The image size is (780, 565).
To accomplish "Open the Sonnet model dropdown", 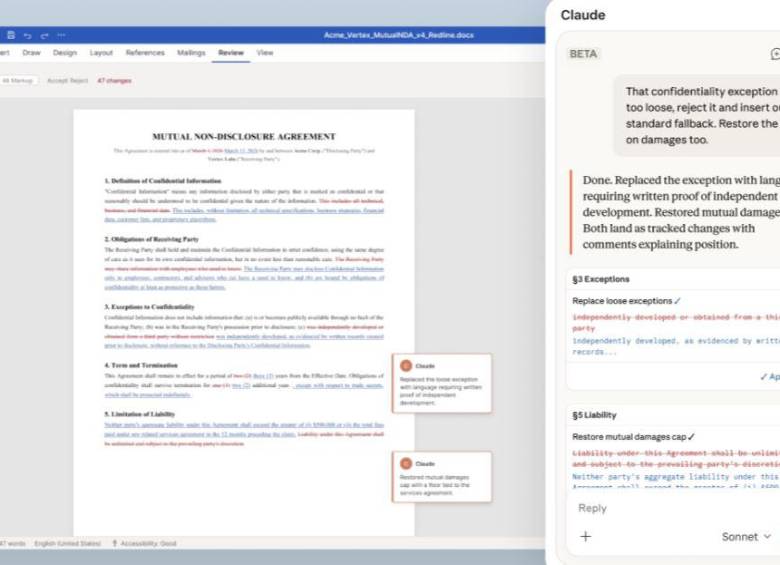I will [x=746, y=537].
